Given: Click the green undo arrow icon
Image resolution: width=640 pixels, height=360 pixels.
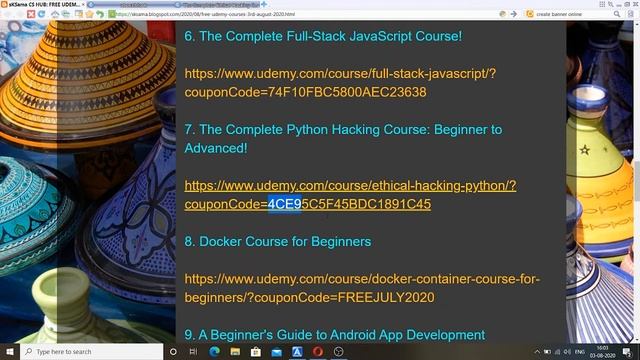Looking at the screenshot, I should tap(100, 14).
